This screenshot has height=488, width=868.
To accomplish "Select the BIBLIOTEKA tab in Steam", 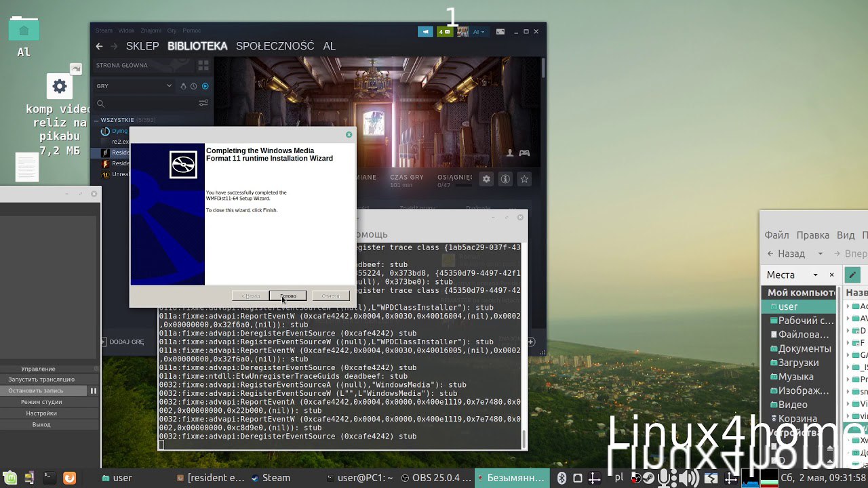I will tap(197, 46).
